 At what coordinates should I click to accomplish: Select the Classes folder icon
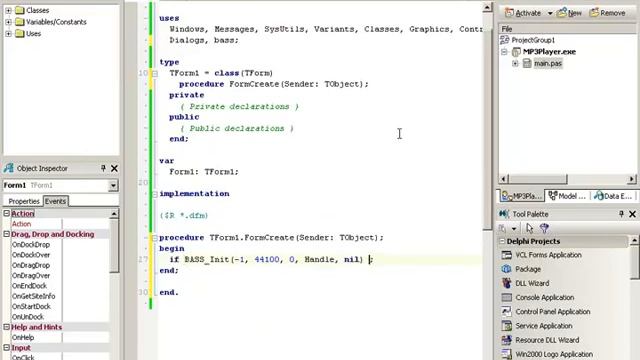[x=20, y=10]
